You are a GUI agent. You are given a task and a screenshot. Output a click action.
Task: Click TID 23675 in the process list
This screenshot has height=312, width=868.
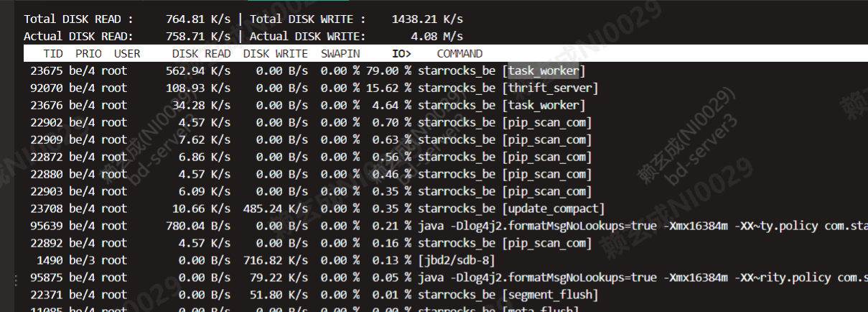point(47,70)
